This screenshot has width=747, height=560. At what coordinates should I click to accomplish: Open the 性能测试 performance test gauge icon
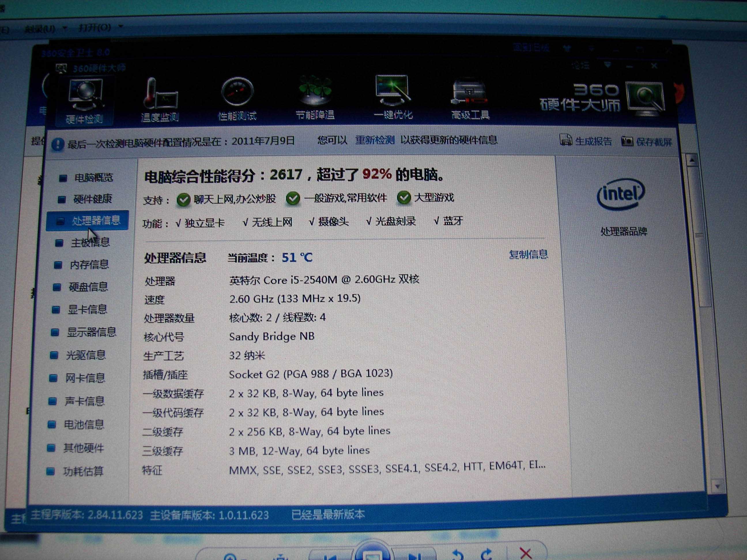[x=237, y=99]
